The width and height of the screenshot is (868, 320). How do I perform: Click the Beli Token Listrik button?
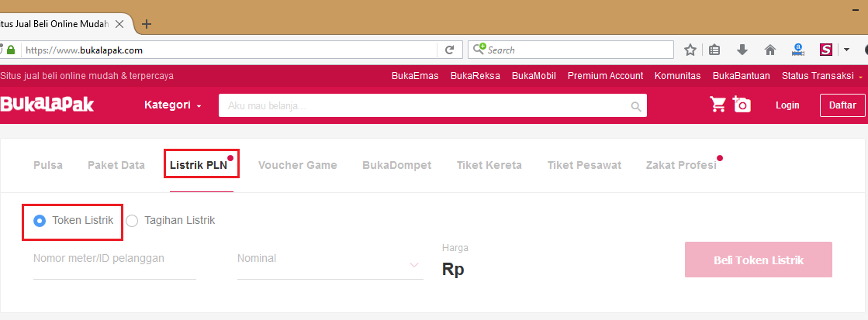759,260
